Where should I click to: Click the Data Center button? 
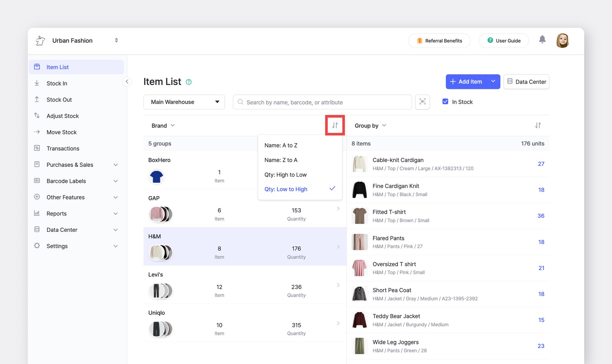pos(526,82)
